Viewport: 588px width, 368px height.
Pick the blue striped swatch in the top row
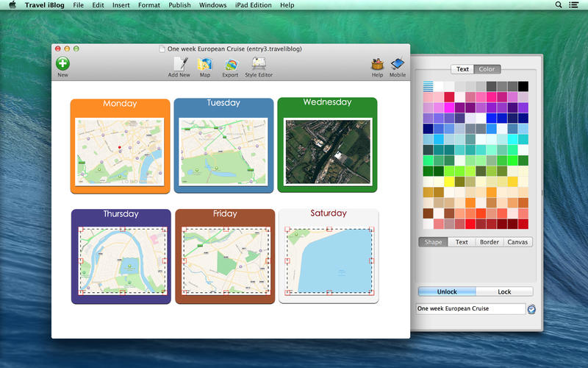(x=428, y=86)
